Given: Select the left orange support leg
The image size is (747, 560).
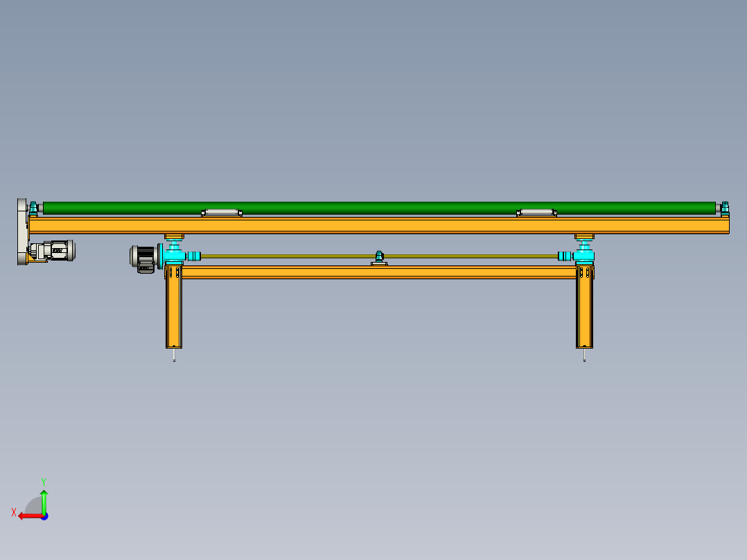Looking at the screenshot, I should click(x=174, y=308).
